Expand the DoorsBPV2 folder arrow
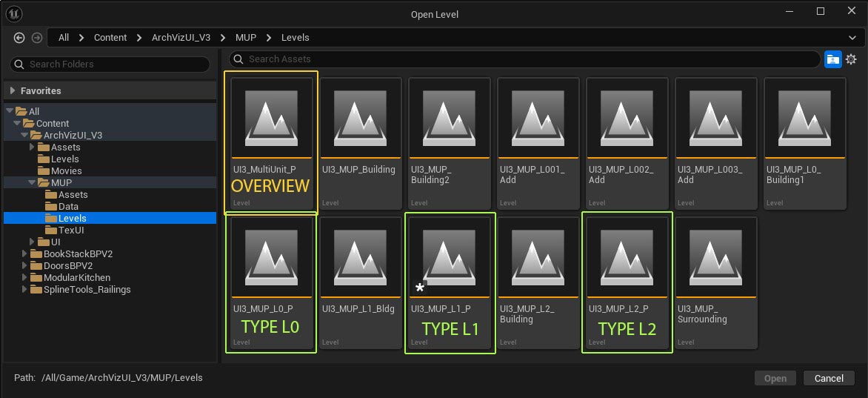 coord(24,266)
